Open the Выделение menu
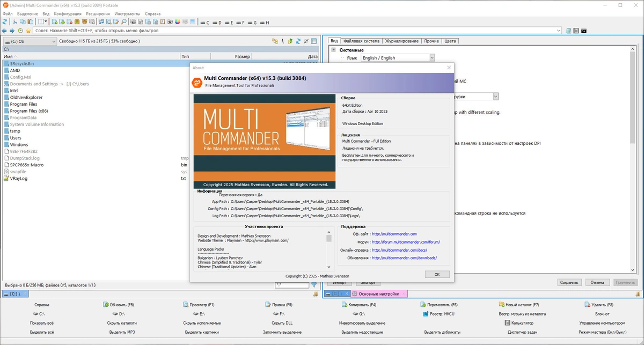 (x=27, y=13)
